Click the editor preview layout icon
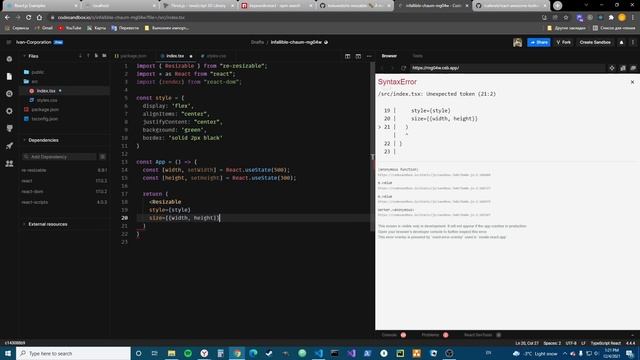Image resolution: width=640 pixels, height=360 pixels. pos(358,56)
